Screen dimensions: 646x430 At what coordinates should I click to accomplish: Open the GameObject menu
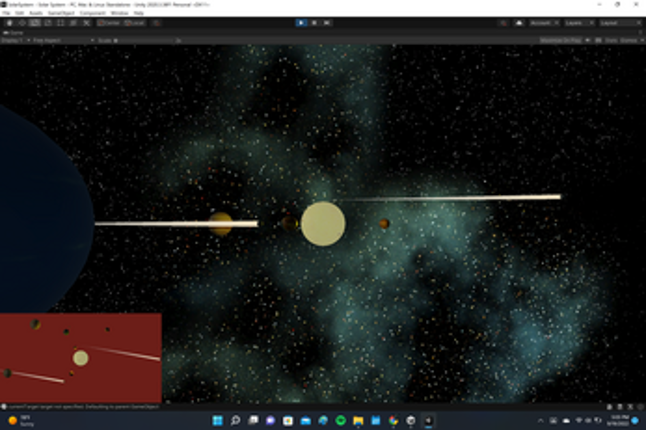click(x=61, y=13)
